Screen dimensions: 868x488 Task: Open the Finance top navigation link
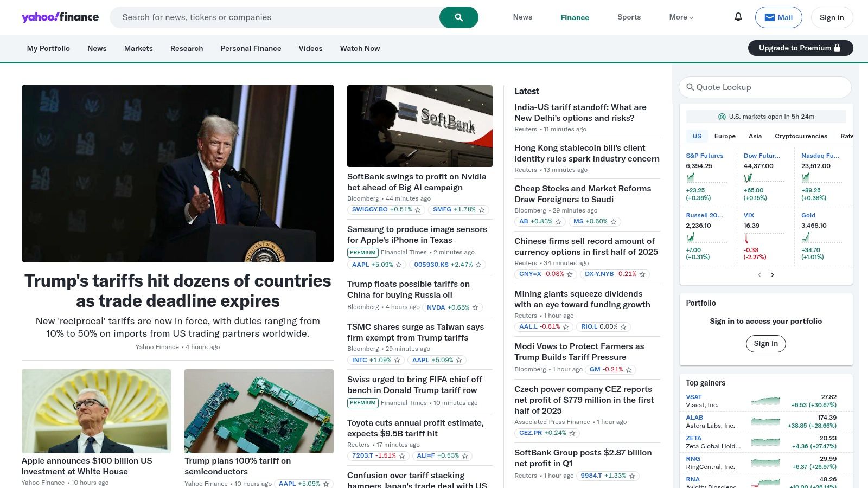coord(575,17)
